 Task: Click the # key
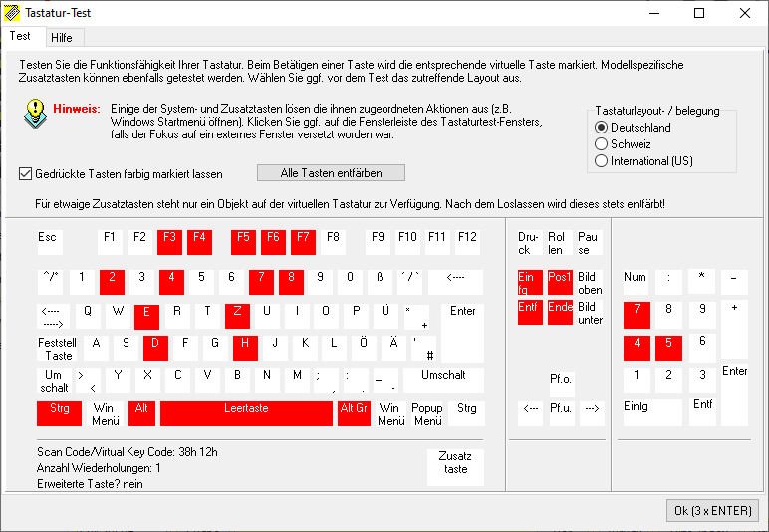point(423,348)
